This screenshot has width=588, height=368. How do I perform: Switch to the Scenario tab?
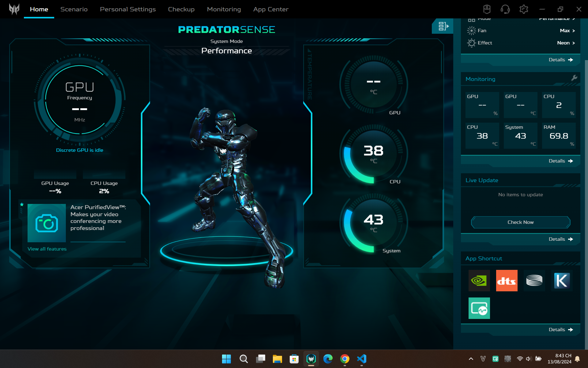tap(74, 9)
